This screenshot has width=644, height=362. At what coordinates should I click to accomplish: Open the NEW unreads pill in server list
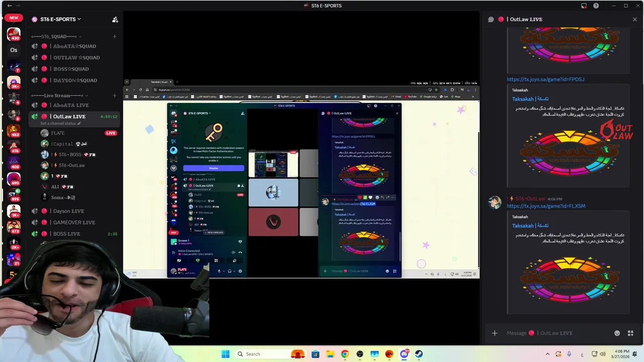point(14,18)
